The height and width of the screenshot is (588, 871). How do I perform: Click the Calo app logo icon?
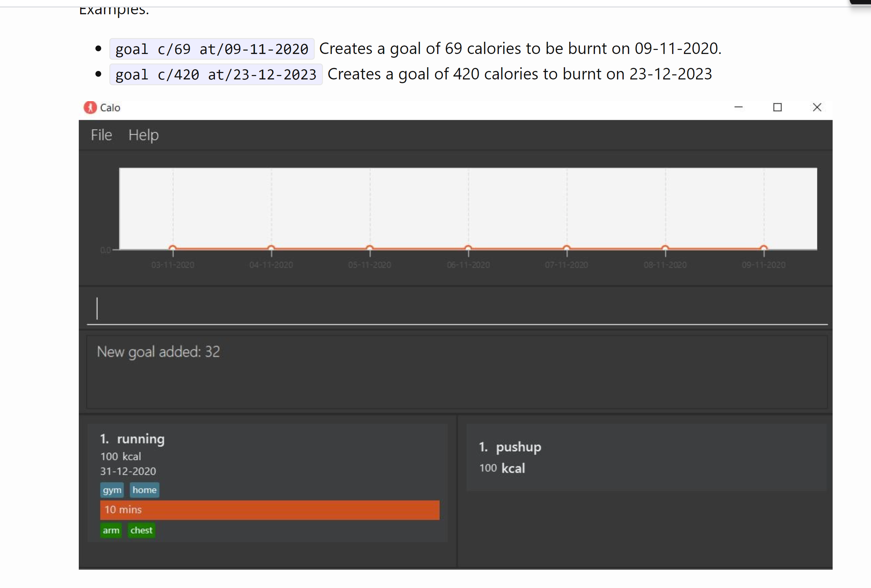(90, 108)
